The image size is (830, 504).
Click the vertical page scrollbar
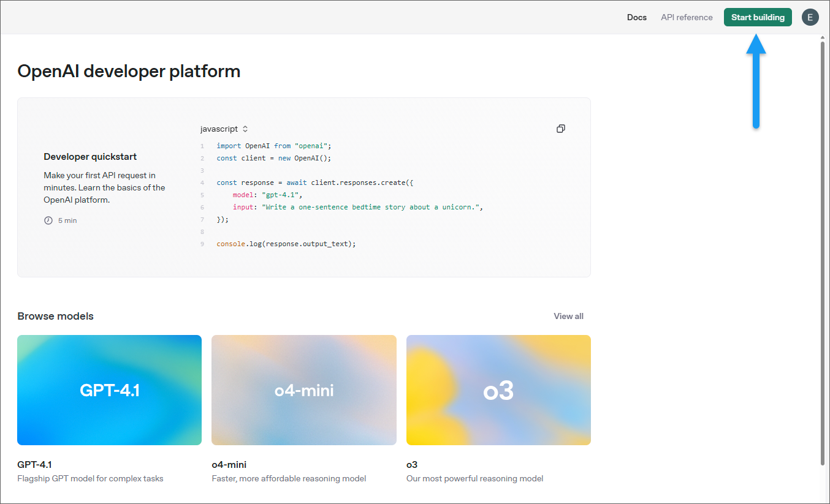coord(823,252)
